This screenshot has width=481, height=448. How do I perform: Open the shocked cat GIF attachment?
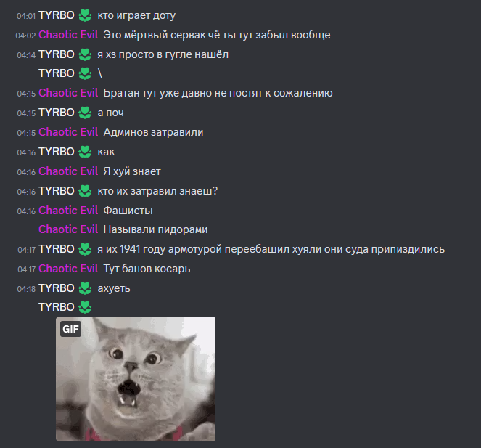(x=136, y=379)
